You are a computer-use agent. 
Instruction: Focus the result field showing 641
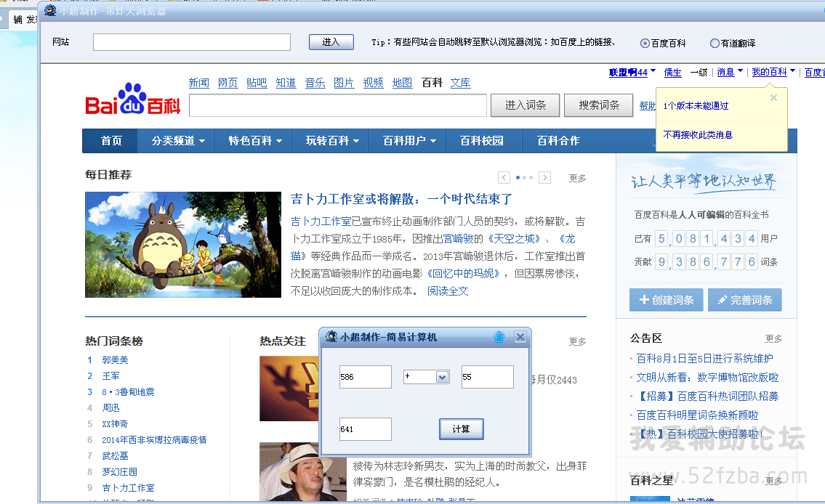[365, 429]
